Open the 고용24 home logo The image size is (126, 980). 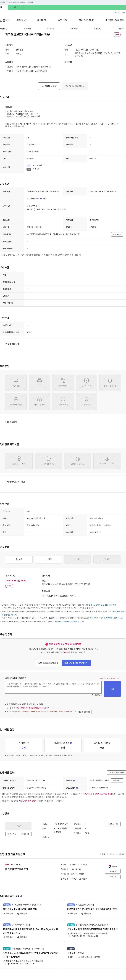[x=5, y=20]
